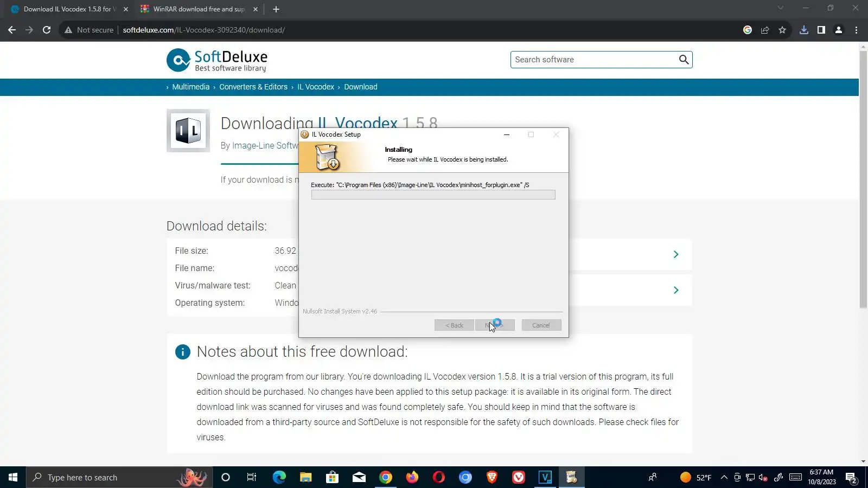
Task: Open Microsoft Store from the taskbar
Action: click(x=332, y=477)
